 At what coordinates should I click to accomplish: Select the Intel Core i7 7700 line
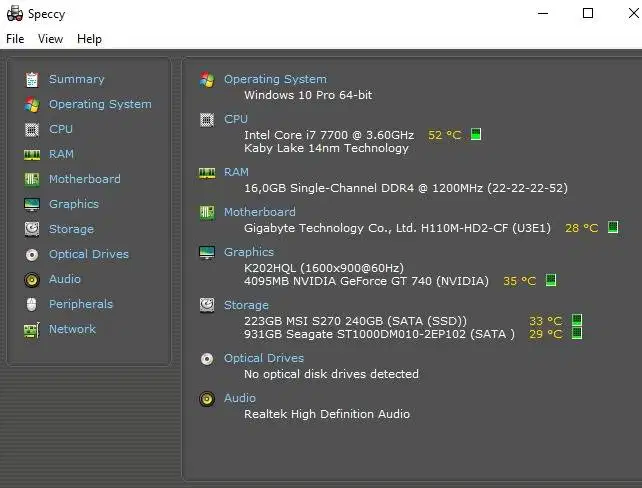[x=329, y=135]
